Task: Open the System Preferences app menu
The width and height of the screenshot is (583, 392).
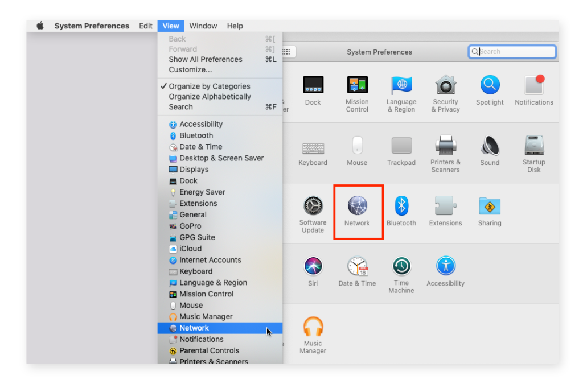Action: point(92,26)
